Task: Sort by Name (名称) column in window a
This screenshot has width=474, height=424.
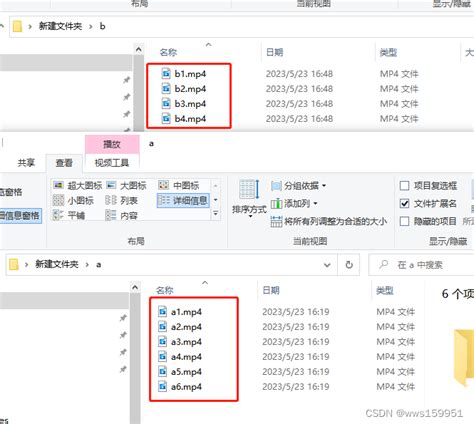Action: pos(165,291)
